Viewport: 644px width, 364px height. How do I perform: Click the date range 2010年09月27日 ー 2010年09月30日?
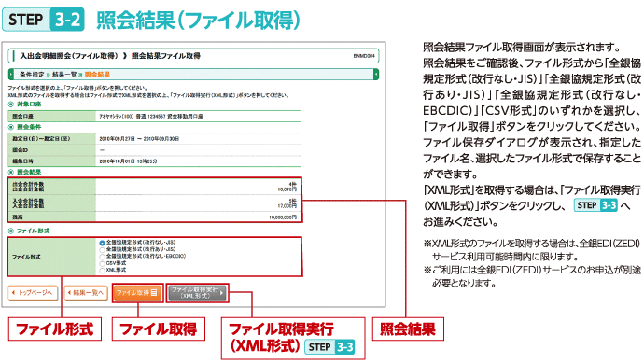point(139,139)
